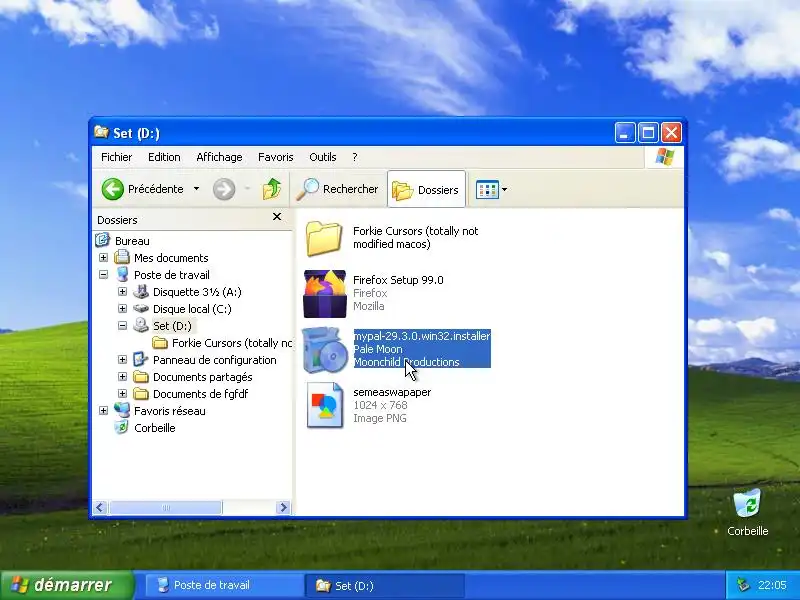Expand the Disquette 3½ (A:) node

(122, 292)
